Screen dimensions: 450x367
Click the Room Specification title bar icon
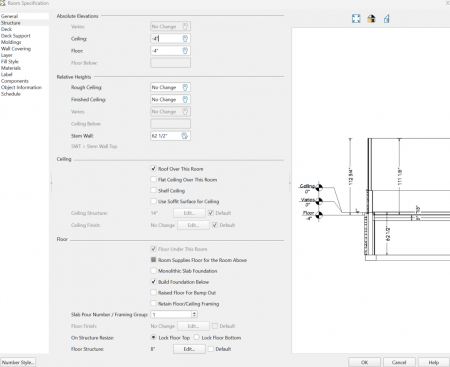(3, 3)
